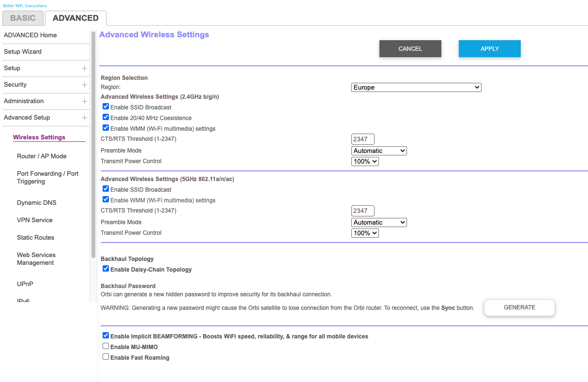Viewport: 588px width, 382px height.
Task: Enable the MU-MIMO checkbox
Action: (x=106, y=346)
